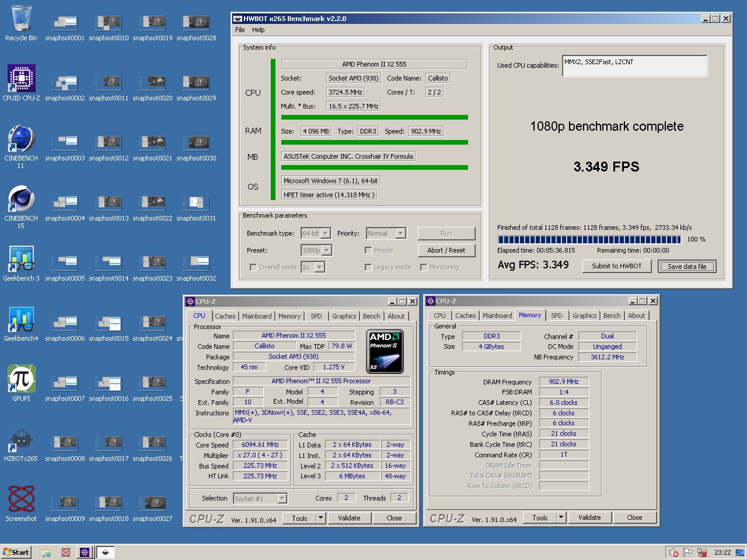This screenshot has height=560, width=747.
Task: Click the Show desktop tray button
Action: click(740, 552)
